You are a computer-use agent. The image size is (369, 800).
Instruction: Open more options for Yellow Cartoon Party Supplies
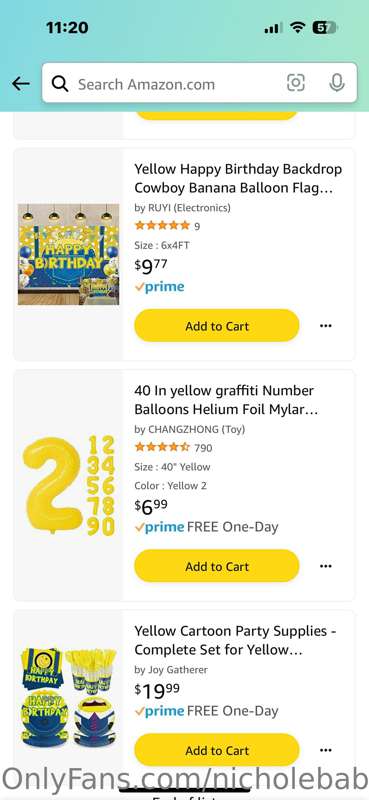tap(326, 750)
